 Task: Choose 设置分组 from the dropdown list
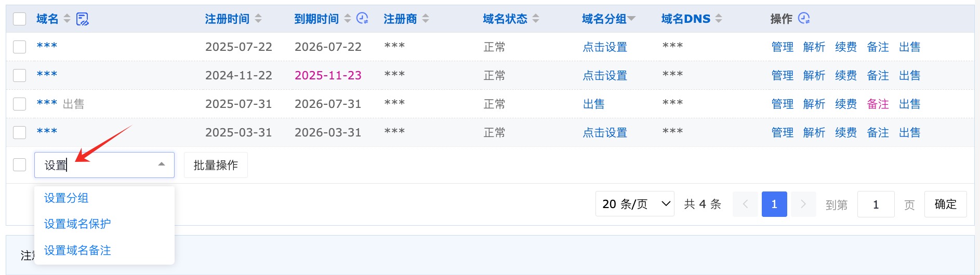[x=67, y=198]
